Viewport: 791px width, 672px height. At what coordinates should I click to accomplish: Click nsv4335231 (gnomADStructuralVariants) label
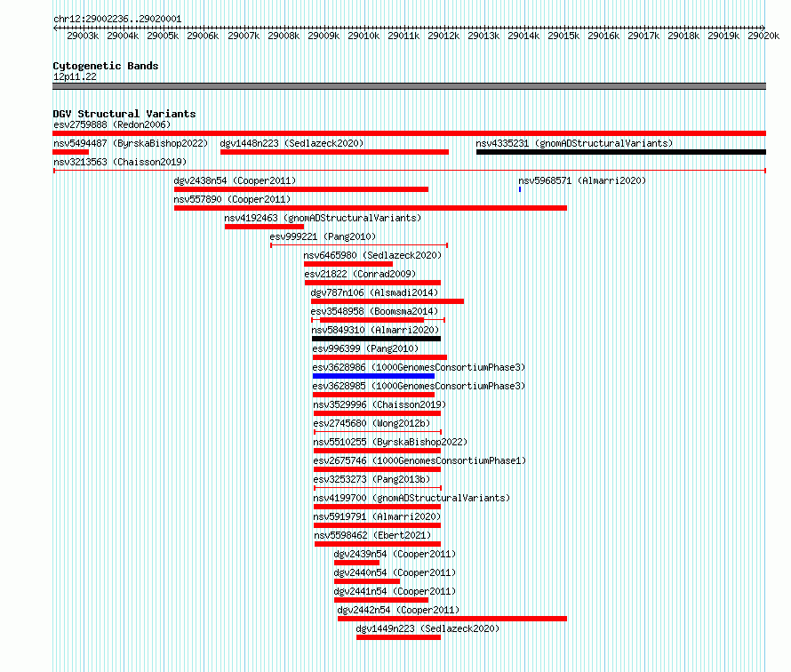pos(574,143)
